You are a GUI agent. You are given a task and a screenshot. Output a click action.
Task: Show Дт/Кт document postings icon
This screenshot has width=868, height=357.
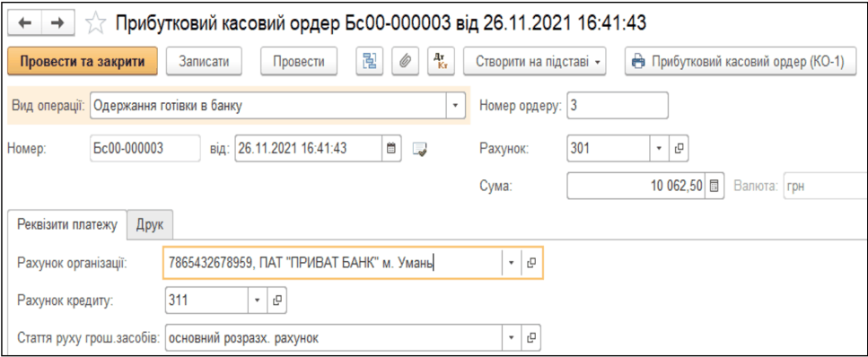(x=441, y=61)
